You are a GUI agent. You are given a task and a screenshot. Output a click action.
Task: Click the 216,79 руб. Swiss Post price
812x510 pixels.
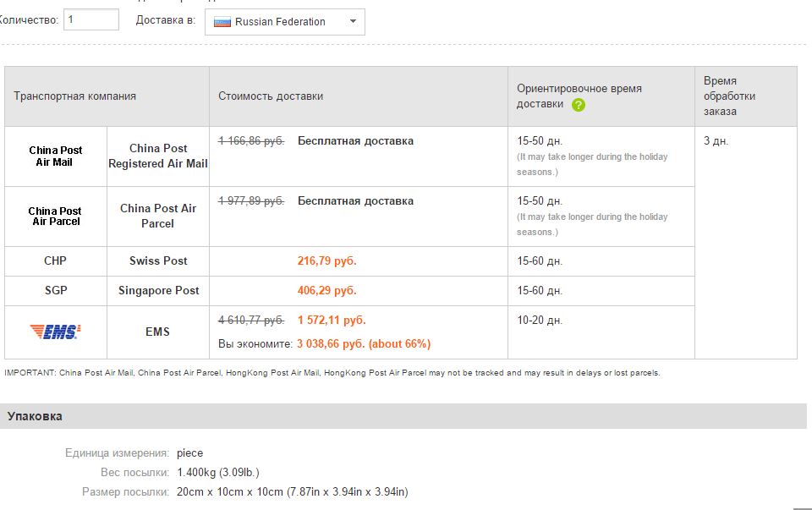coord(326,260)
